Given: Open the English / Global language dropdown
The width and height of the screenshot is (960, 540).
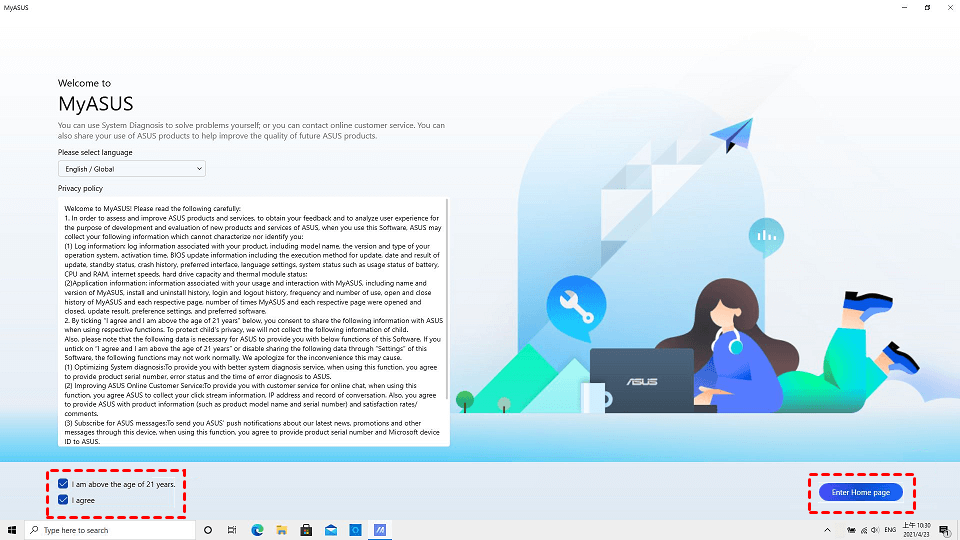Looking at the screenshot, I should pos(132,169).
